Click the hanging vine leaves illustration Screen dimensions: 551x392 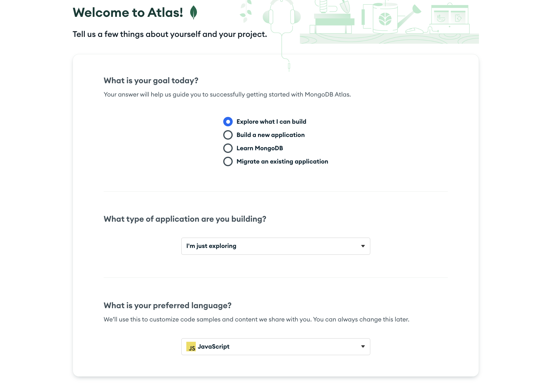(x=246, y=11)
